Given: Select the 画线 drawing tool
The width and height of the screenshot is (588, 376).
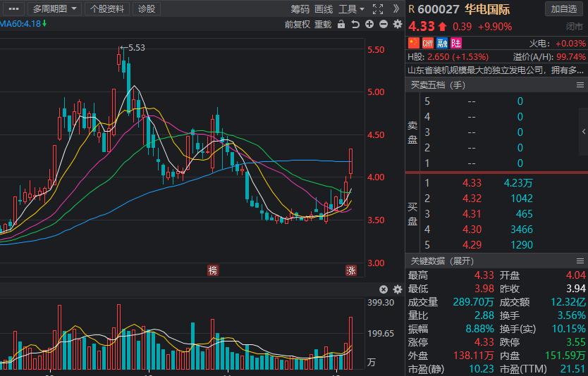Looking at the screenshot, I should pos(324,9).
